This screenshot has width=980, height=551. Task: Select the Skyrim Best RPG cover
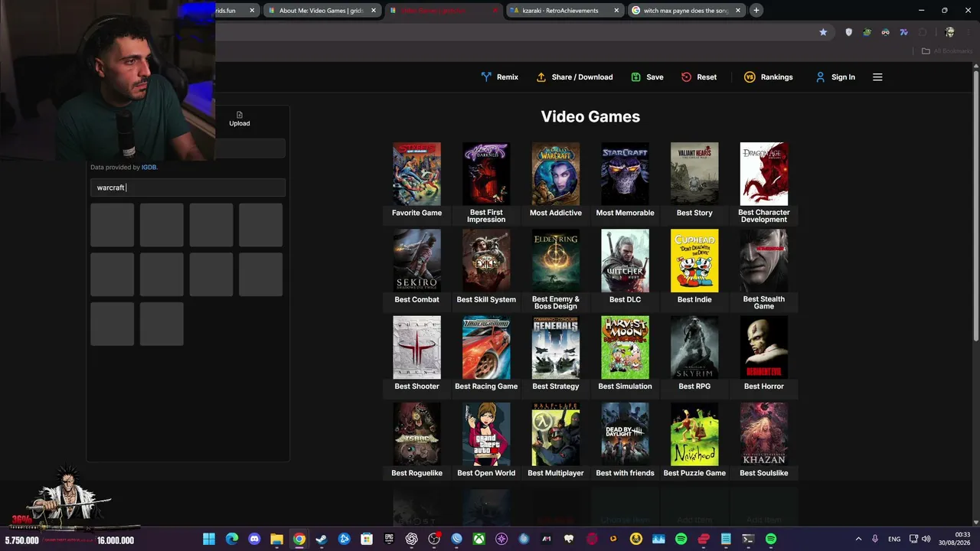694,347
